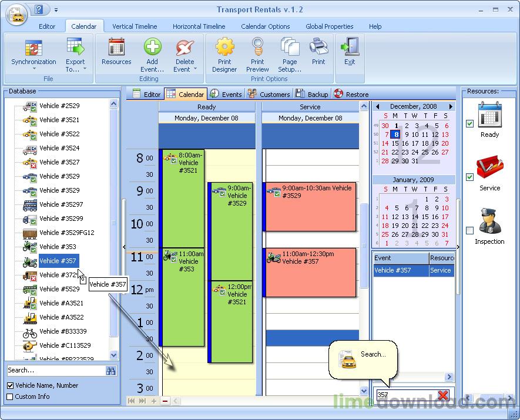
Task: Click the Search input field
Action: coord(56,370)
